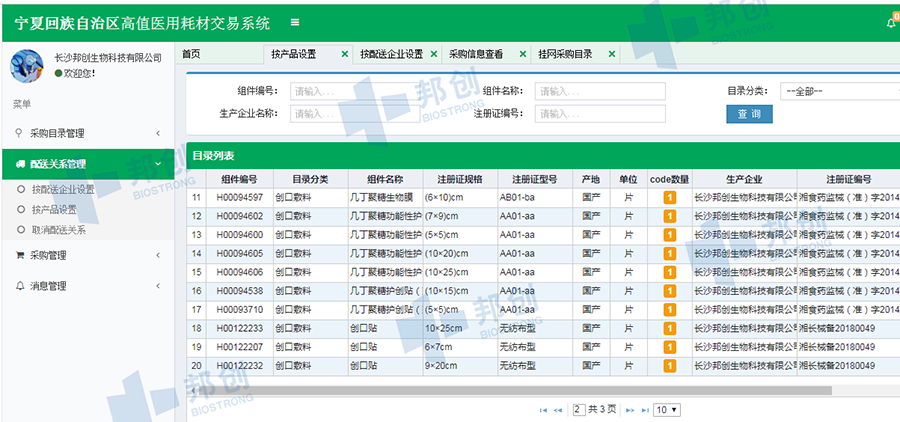The height and width of the screenshot is (422, 900).
Task: Go to the first page arrow
Action: pyautogui.click(x=543, y=410)
